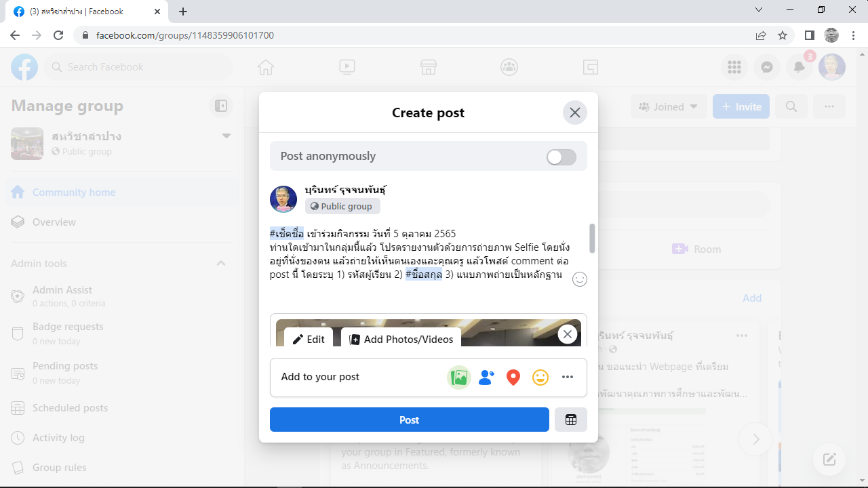Screen dimensions: 868x488
Task: Open the account profile picture menu
Action: pyautogui.click(x=832, y=67)
